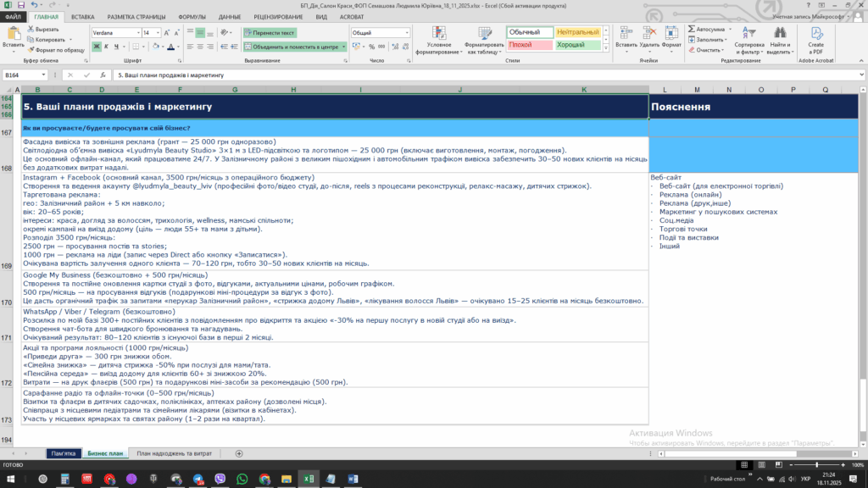This screenshot has width=868, height=488.
Task: Apply the 'Плохой' cell style
Action: pyautogui.click(x=529, y=45)
